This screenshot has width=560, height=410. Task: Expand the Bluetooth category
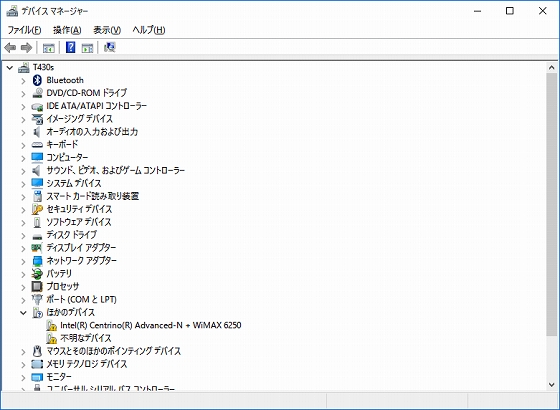[x=24, y=81]
